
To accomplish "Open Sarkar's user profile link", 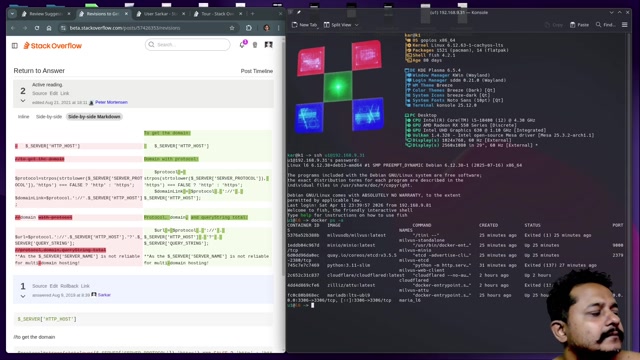I will pyautogui.click(x=104, y=295).
